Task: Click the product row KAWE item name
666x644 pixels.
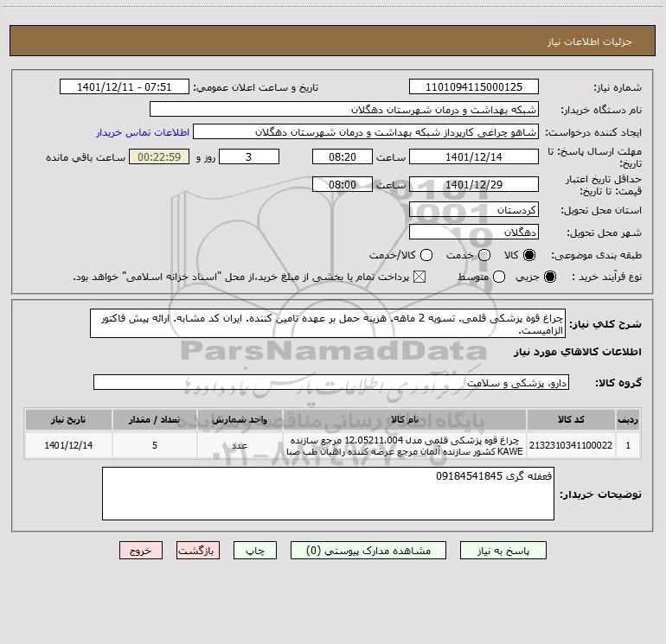Action: click(405, 446)
